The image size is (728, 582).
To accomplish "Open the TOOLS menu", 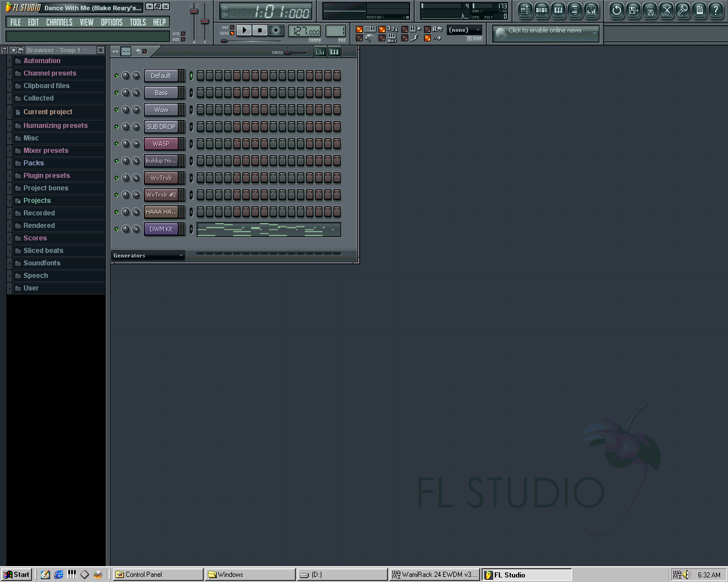I will pyautogui.click(x=138, y=22).
